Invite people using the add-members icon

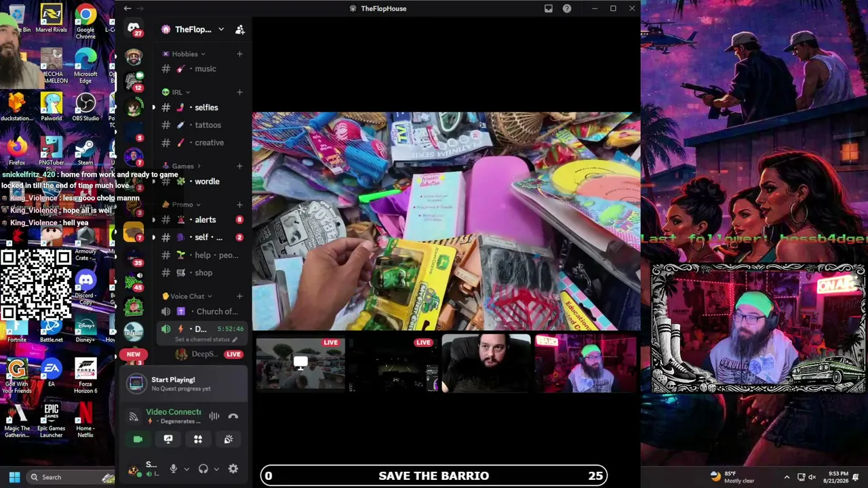[x=239, y=30]
